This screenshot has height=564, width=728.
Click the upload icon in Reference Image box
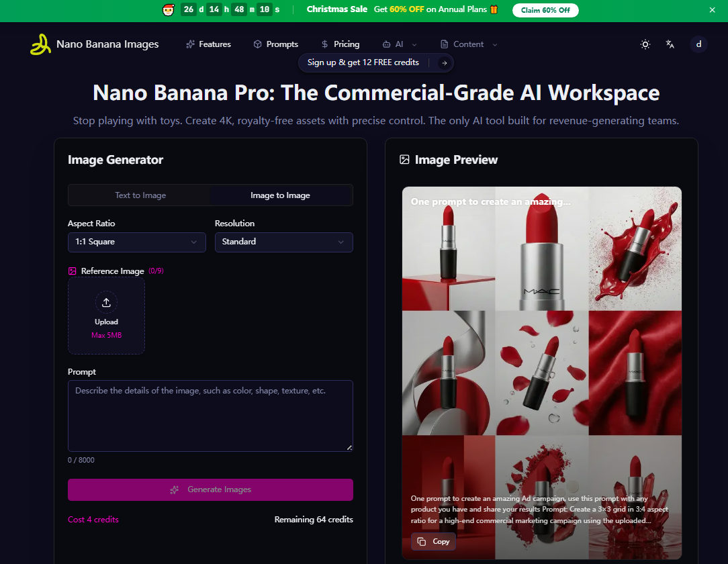(106, 303)
